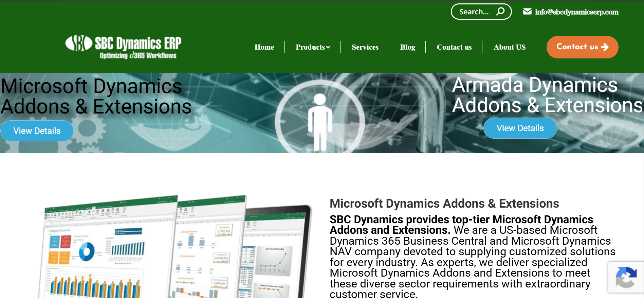Open the Services menu item
The height and width of the screenshot is (298, 644).
(x=365, y=47)
